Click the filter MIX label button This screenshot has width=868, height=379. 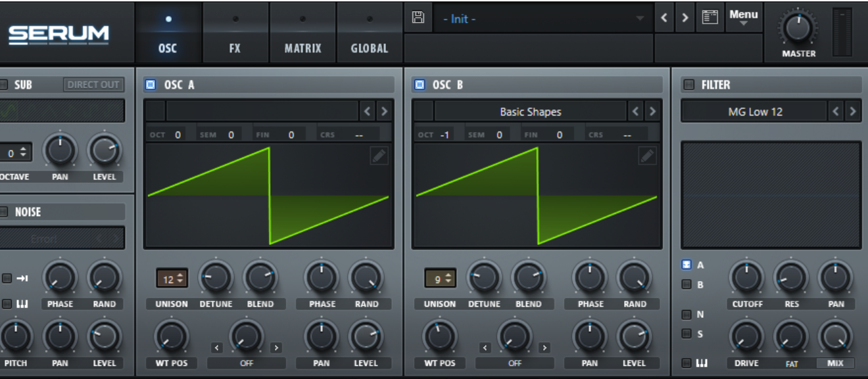pos(835,363)
